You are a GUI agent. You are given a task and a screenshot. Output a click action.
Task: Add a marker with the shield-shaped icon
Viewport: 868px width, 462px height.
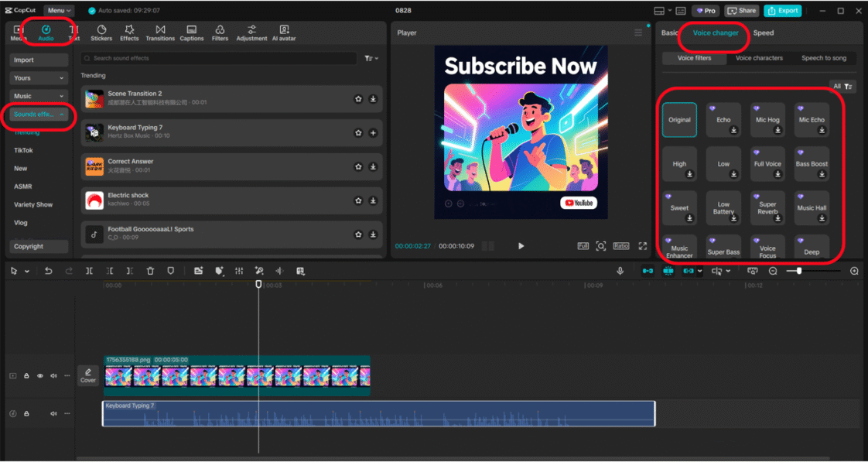pyautogui.click(x=170, y=271)
